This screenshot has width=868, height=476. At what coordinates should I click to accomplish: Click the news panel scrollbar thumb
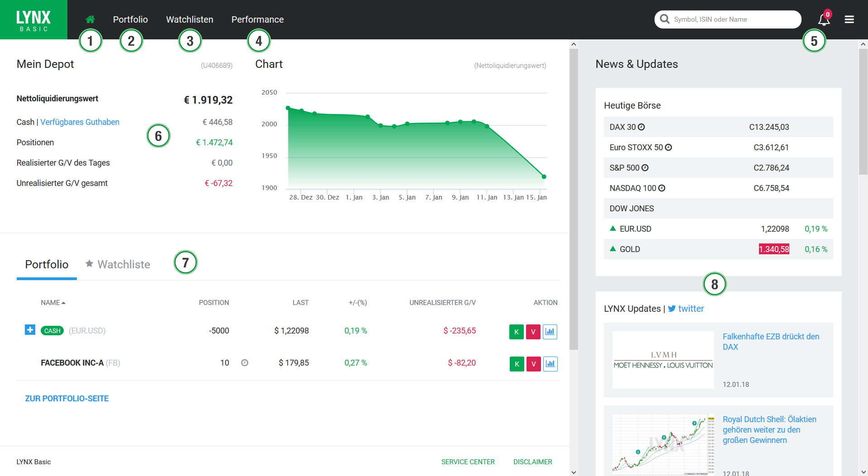click(863, 111)
